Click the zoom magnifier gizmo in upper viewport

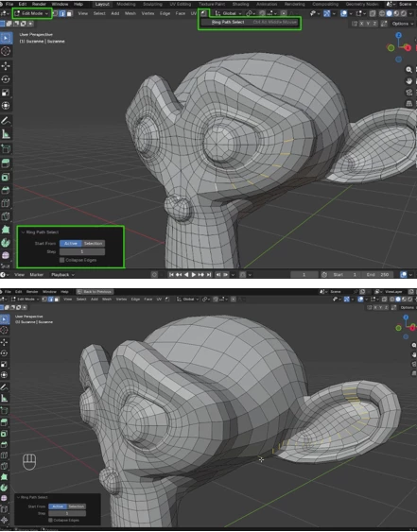[408, 70]
